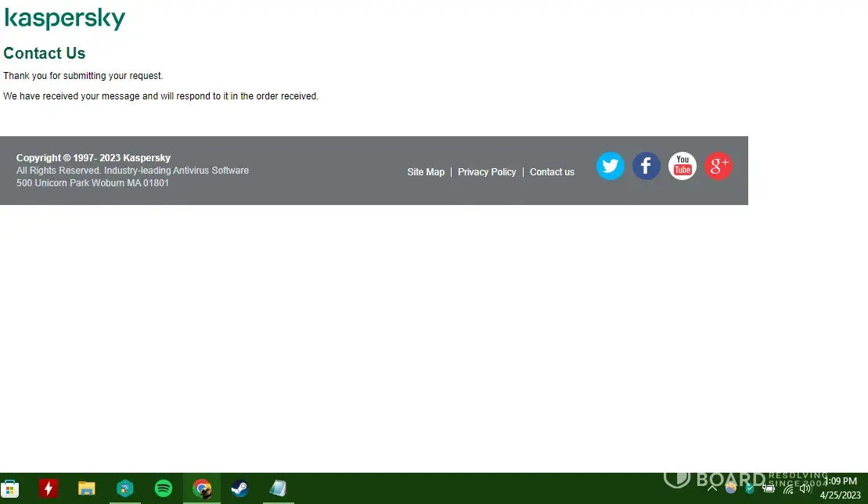
Task: Open Spotify from the taskbar
Action: [x=164, y=488]
